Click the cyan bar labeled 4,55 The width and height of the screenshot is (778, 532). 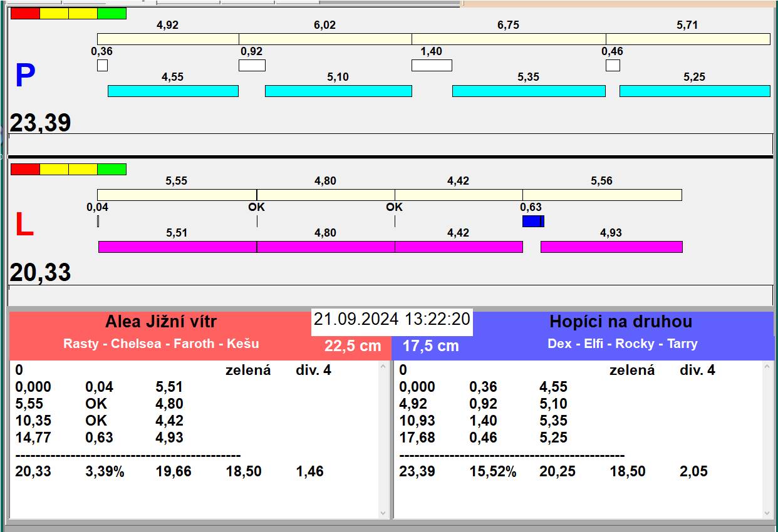[x=173, y=91]
